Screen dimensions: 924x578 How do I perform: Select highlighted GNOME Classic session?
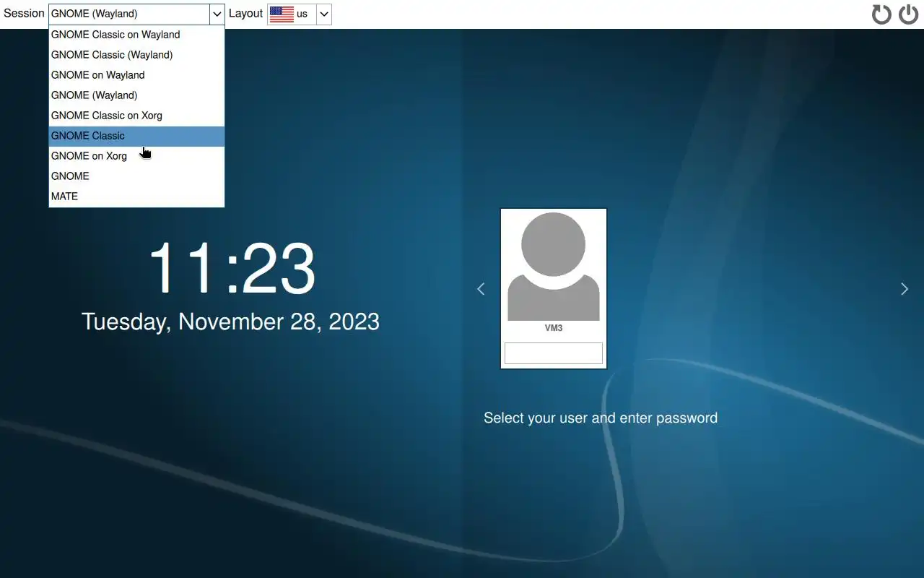click(136, 136)
